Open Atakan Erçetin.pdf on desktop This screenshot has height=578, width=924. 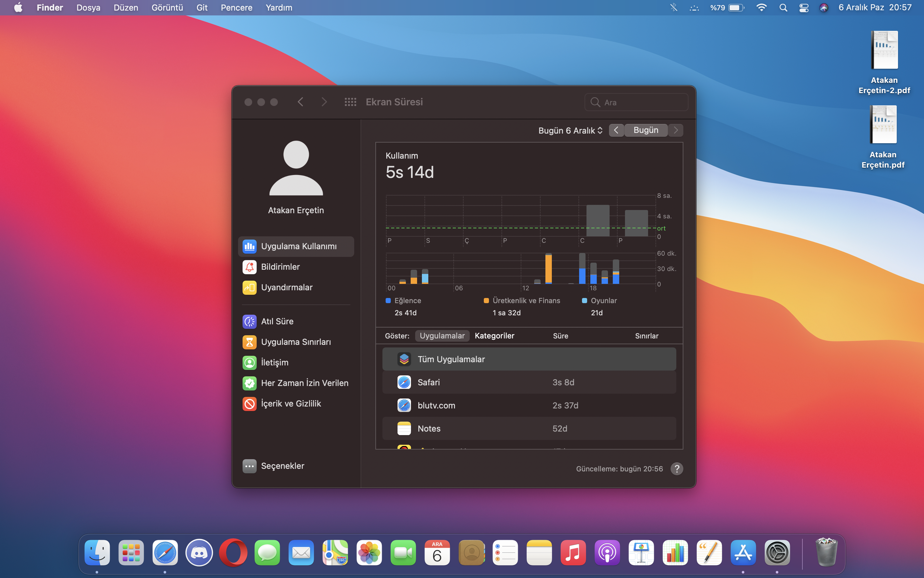[x=883, y=137]
